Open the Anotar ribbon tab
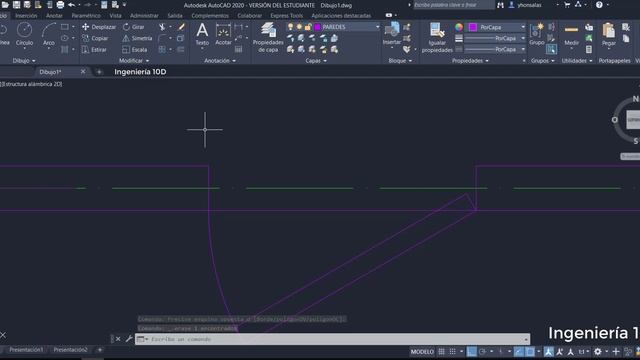 [x=54, y=16]
